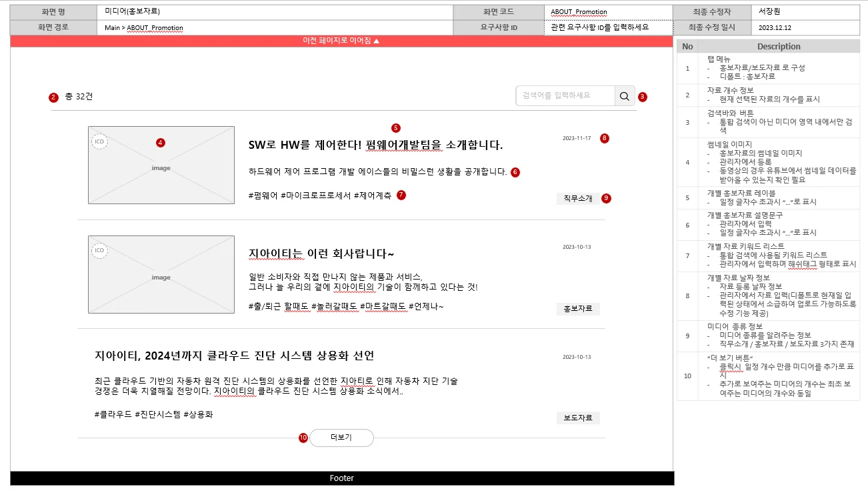Click the 검색바와 버튼 description row

[768, 122]
